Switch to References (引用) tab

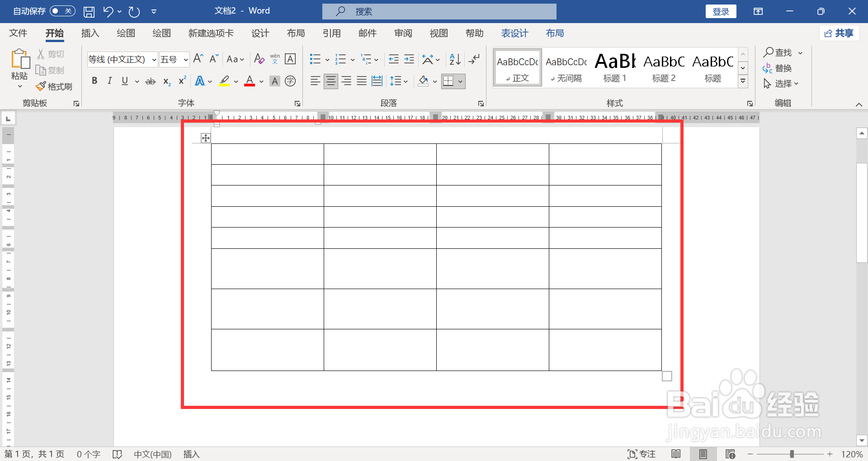(331, 33)
